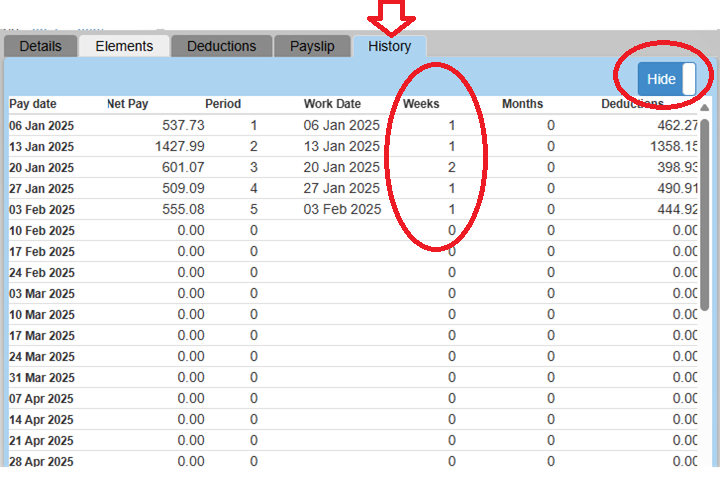Click the 10 Feb 2025 pay date row

(42, 231)
